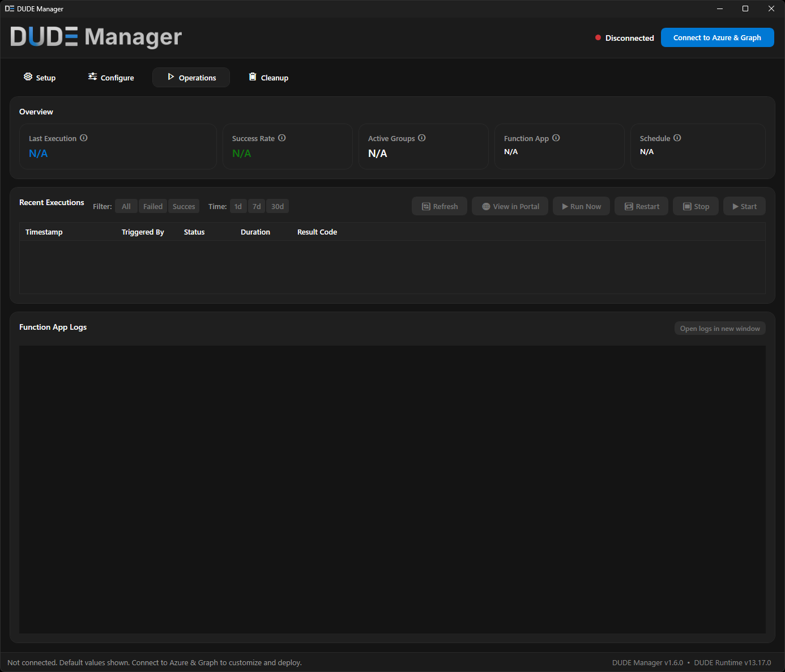Screen dimensions: 785x672
Task: Enable the 7d time filter
Action: [256, 206]
